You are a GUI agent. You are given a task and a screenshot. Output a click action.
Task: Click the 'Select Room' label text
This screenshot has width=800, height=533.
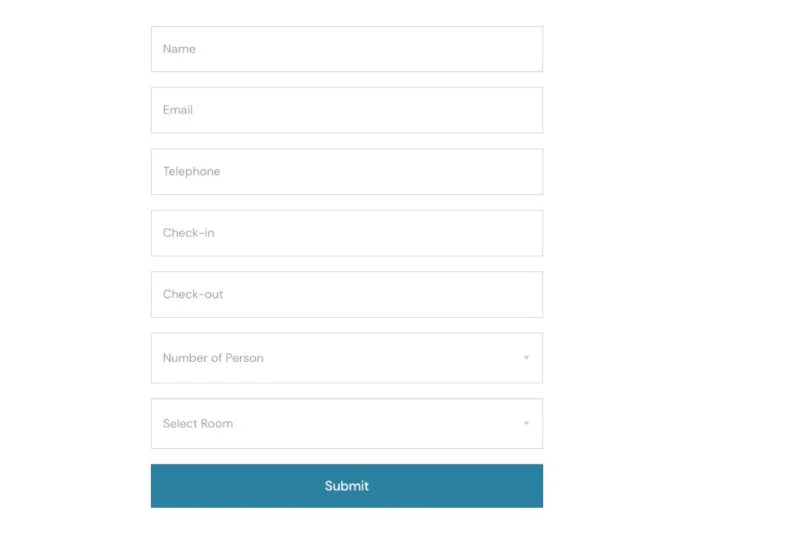(198, 423)
